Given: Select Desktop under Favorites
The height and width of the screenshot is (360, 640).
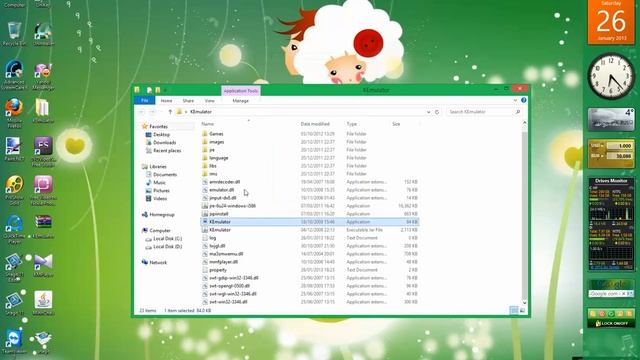Looking at the screenshot, I should point(161,135).
